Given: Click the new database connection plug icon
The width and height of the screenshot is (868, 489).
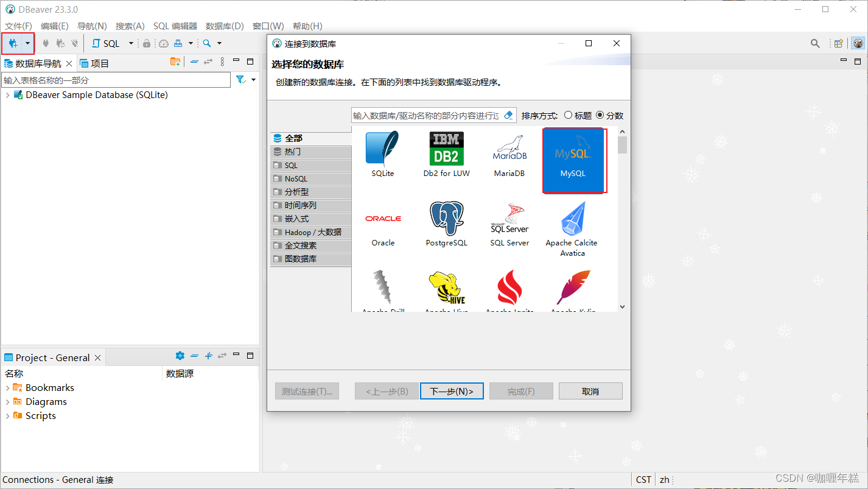Looking at the screenshot, I should [13, 43].
